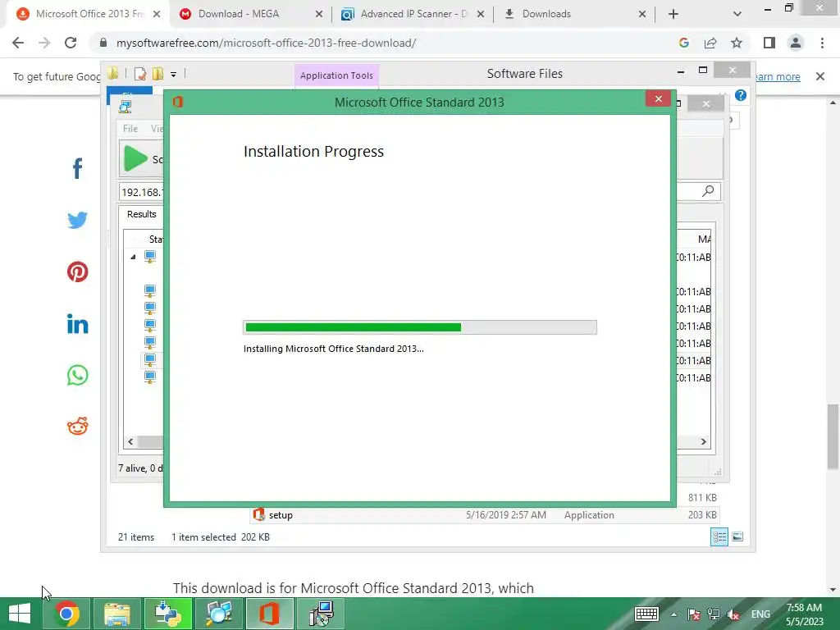Open File Explorer from the taskbar

(117, 614)
